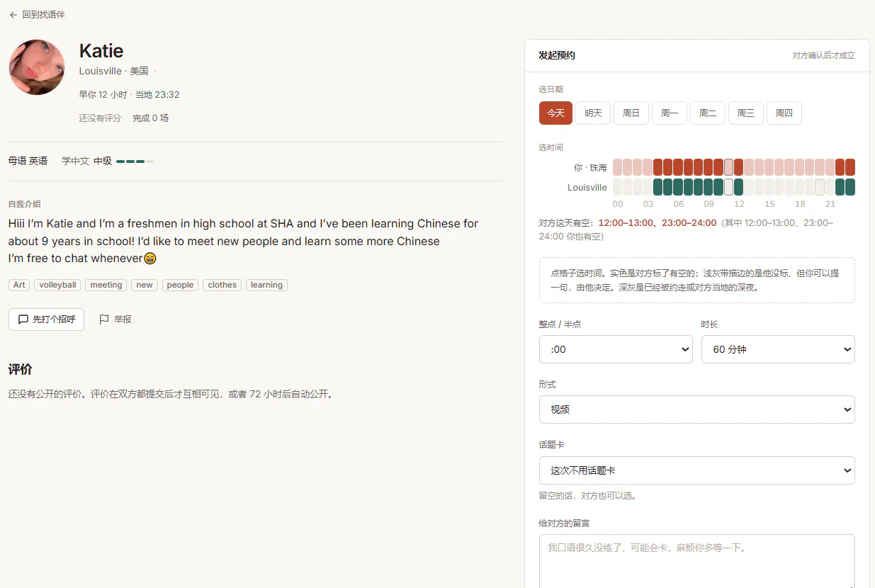Switch date to 周三
875x588 pixels.
click(746, 113)
